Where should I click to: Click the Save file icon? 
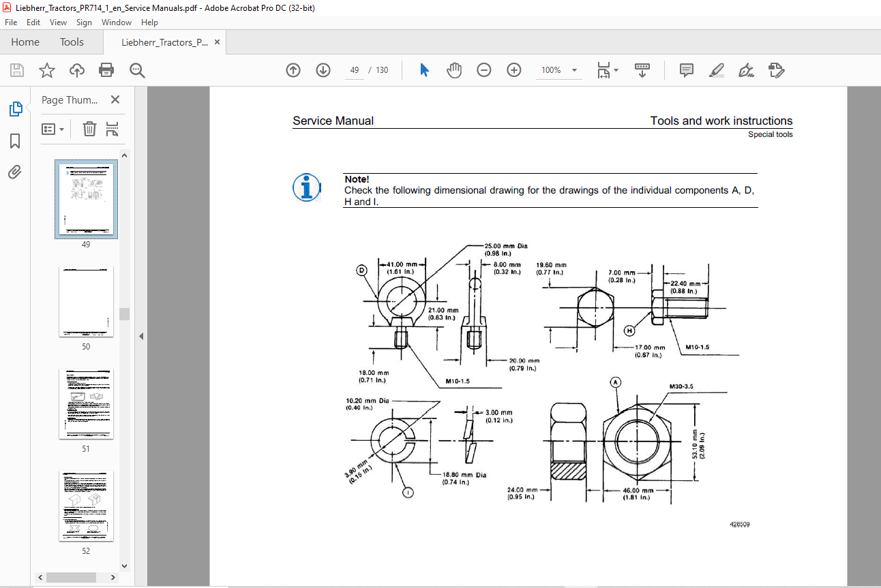pos(17,70)
